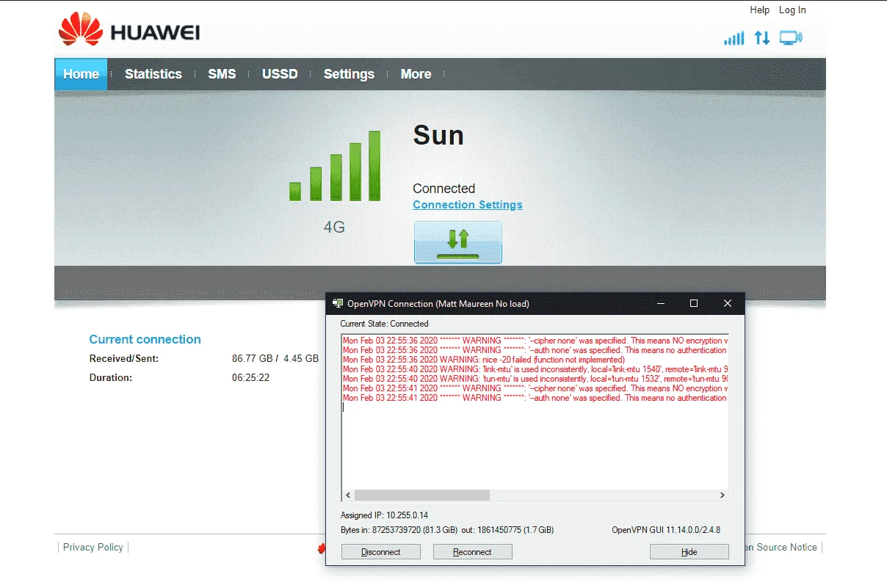
Task: Click the 'link-mtu' inconsistency warning log line
Action: (535, 369)
